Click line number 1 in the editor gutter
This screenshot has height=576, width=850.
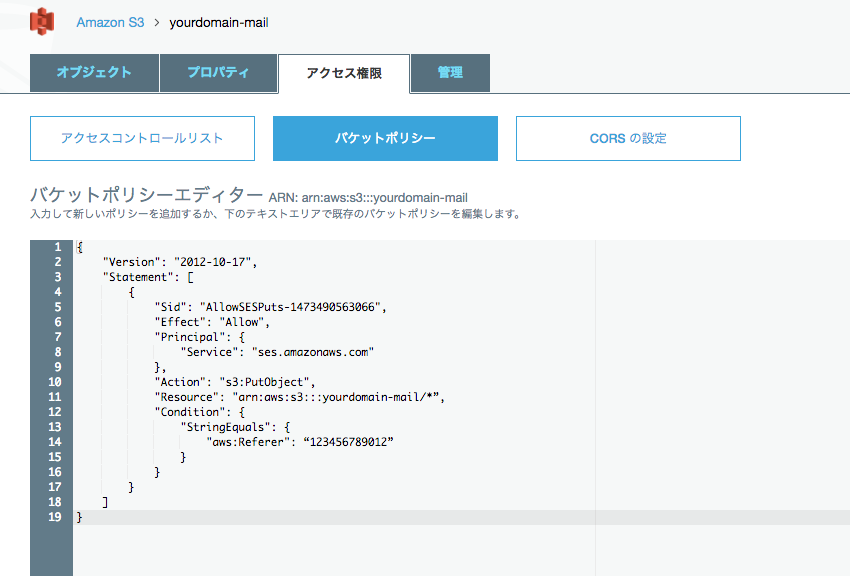coord(57,247)
